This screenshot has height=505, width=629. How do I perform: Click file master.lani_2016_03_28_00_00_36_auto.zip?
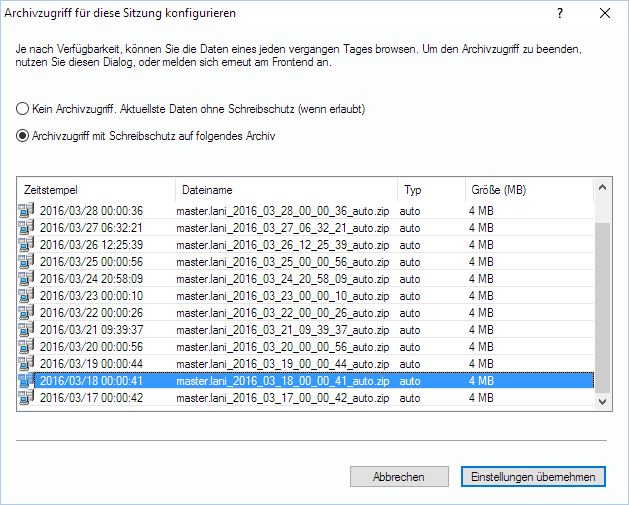(x=283, y=211)
